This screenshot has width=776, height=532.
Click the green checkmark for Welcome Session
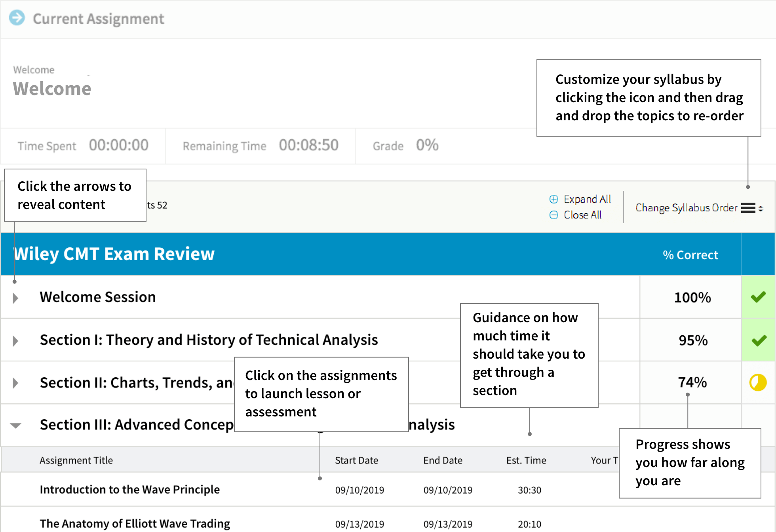758,297
